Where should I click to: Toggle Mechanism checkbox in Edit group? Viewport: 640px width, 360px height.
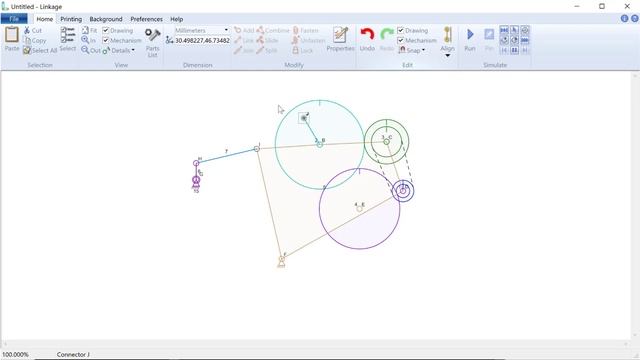pos(400,40)
